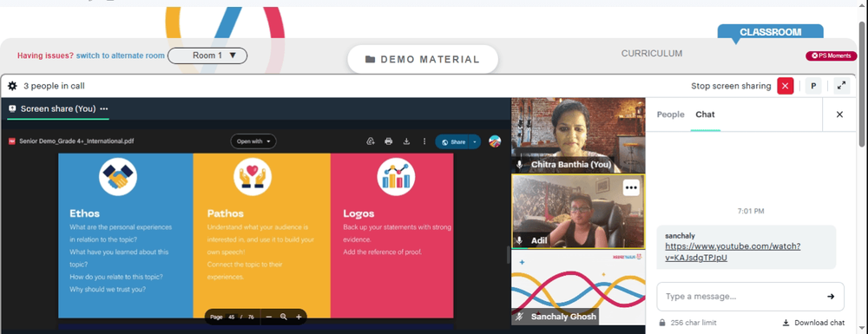Open the 'Open with' dropdown
The width and height of the screenshot is (868, 334).
253,141
